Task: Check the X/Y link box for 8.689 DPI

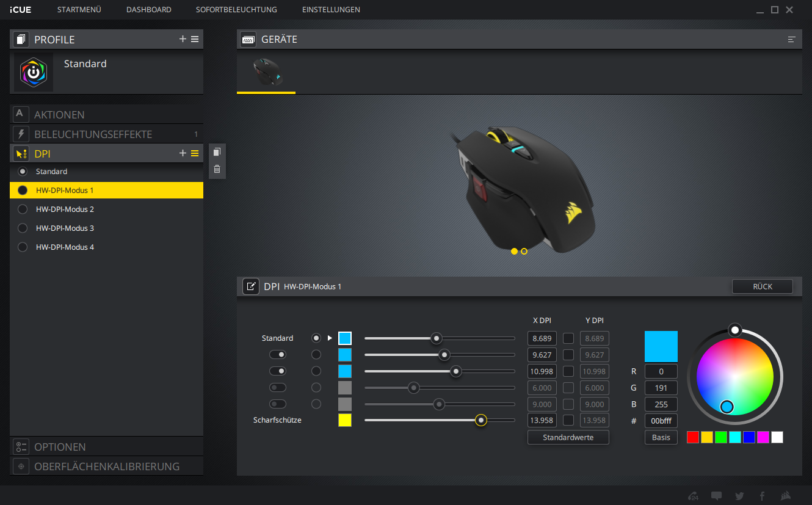Action: (568, 338)
